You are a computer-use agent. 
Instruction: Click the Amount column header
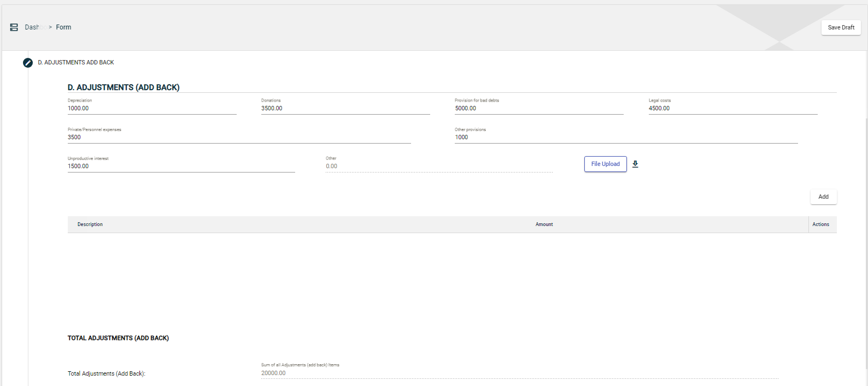point(544,224)
